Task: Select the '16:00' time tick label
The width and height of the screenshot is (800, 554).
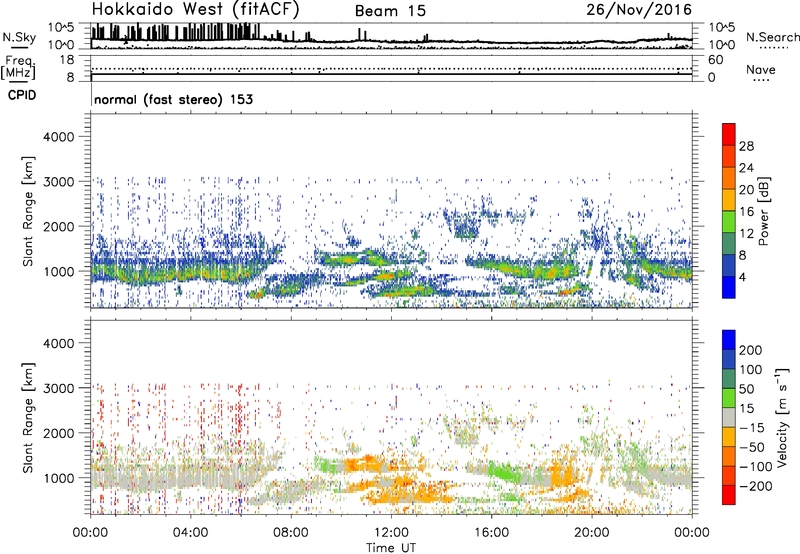Action: [x=491, y=533]
